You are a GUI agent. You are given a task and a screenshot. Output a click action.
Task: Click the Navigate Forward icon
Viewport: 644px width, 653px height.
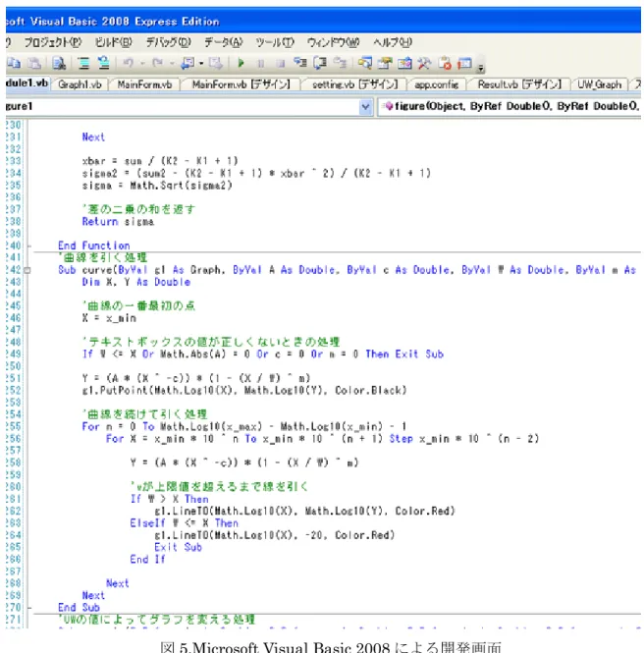pyautogui.click(x=215, y=63)
